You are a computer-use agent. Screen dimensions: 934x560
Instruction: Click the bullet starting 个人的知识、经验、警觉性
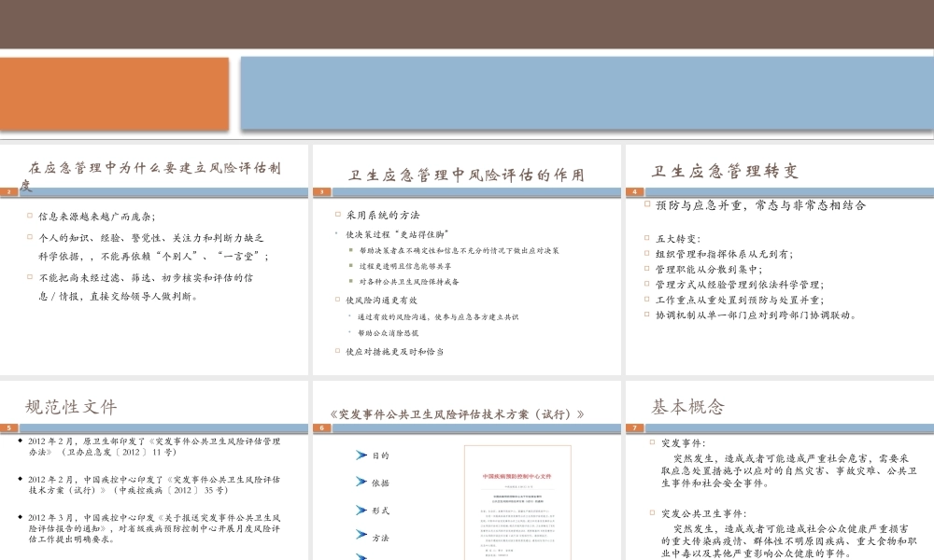pyautogui.click(x=154, y=247)
